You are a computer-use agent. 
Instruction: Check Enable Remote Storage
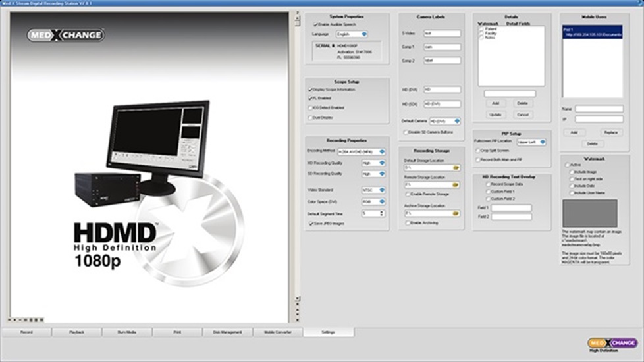(408, 194)
